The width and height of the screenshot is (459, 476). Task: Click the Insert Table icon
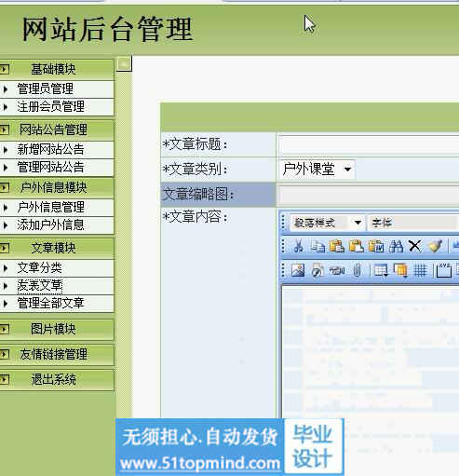tap(381, 270)
